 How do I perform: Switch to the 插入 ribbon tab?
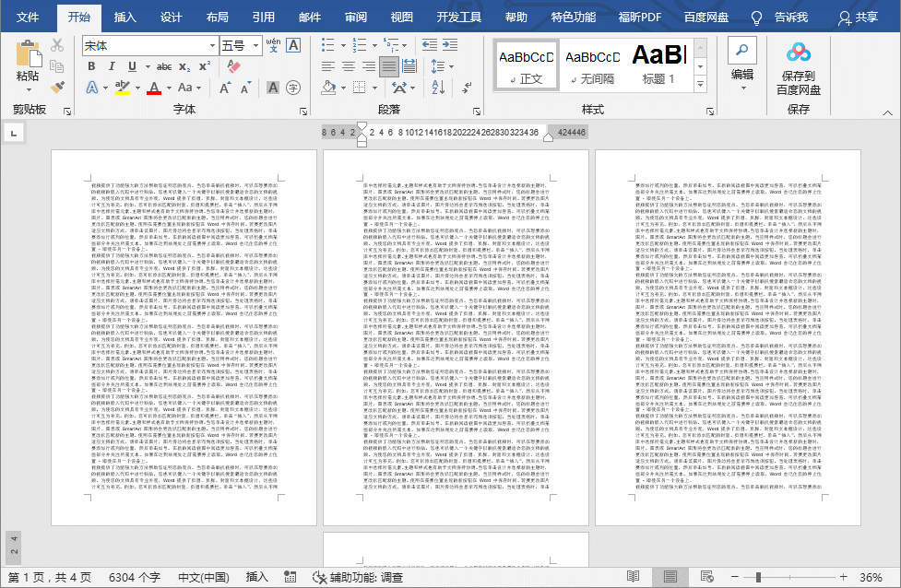click(124, 18)
